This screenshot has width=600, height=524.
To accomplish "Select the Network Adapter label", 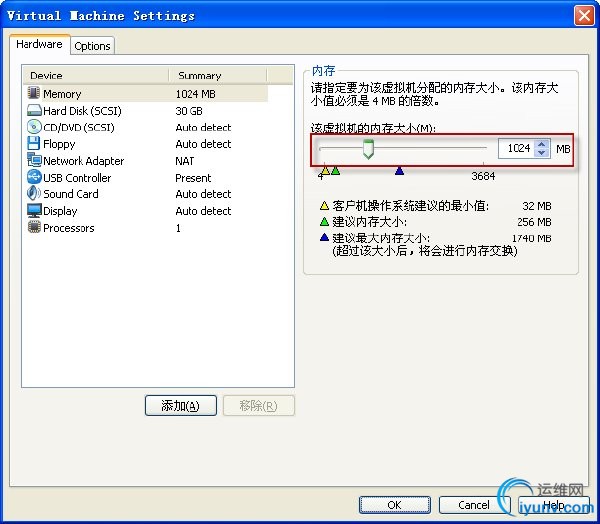I will click(83, 161).
